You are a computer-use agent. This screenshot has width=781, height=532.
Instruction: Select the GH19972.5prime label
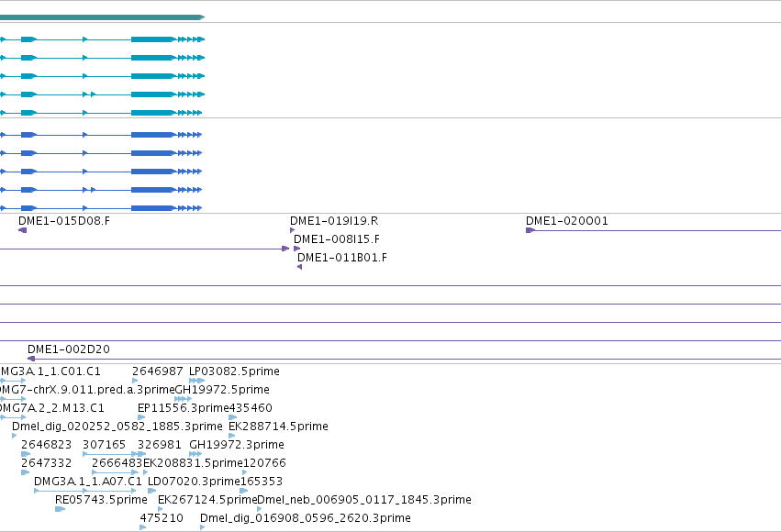coord(222,390)
